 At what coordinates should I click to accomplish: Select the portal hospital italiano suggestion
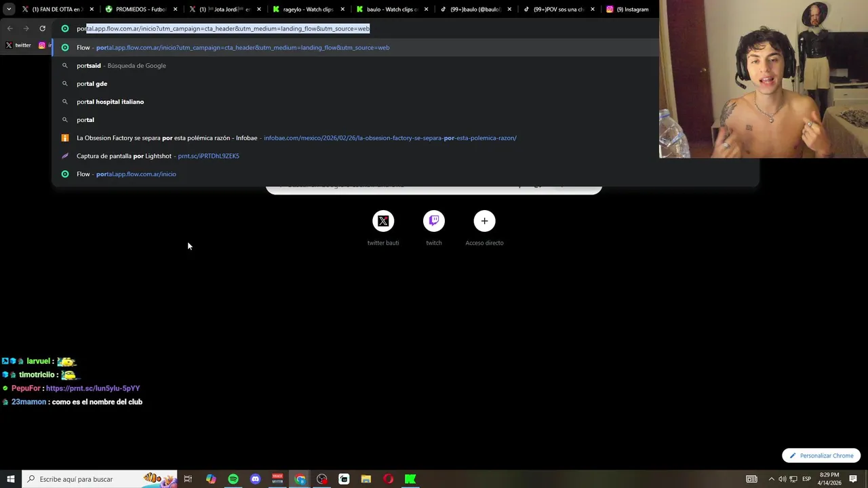355,102
